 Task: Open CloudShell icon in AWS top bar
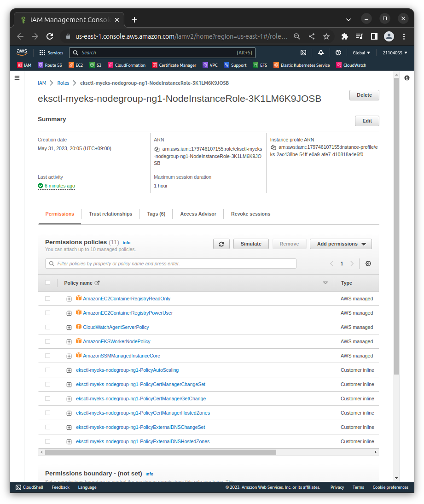(303, 53)
